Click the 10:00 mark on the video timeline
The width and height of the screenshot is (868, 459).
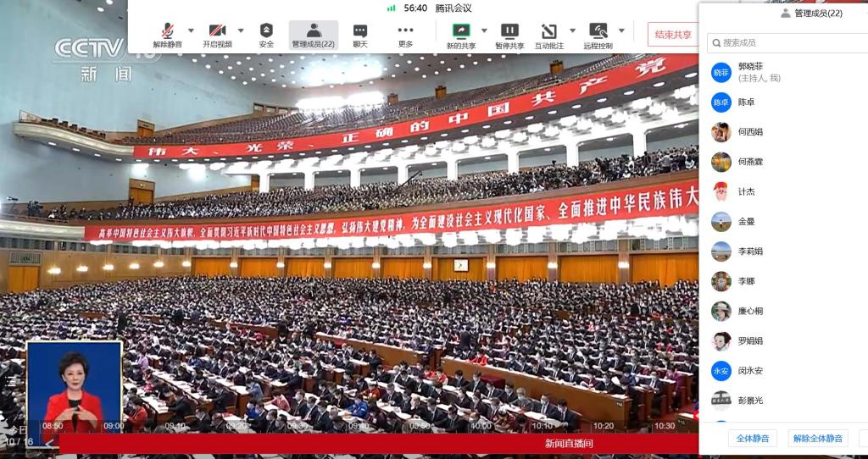(481, 426)
